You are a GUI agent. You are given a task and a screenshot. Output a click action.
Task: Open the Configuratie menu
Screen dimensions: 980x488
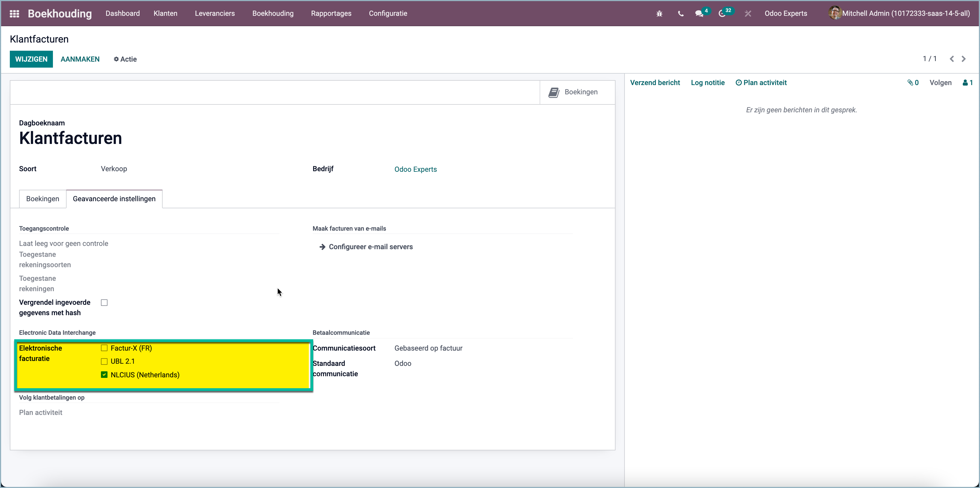388,13
